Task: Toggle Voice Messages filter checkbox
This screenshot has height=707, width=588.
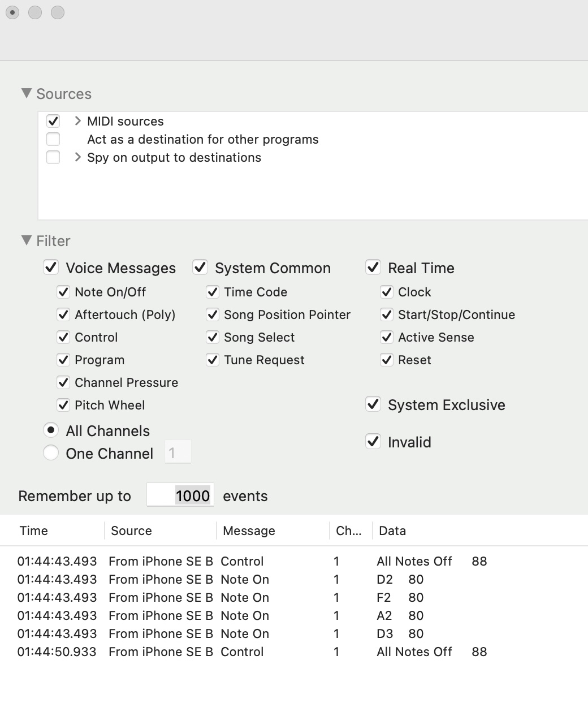Action: tap(51, 268)
